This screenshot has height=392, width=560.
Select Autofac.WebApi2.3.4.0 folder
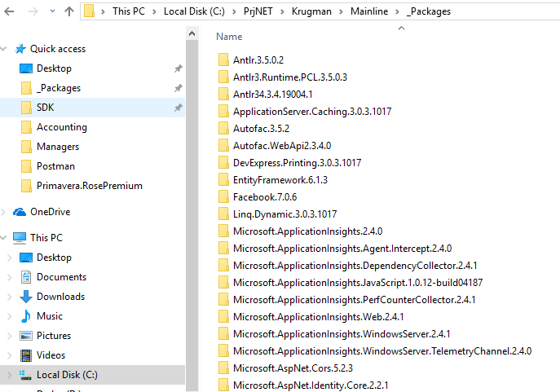coord(282,146)
